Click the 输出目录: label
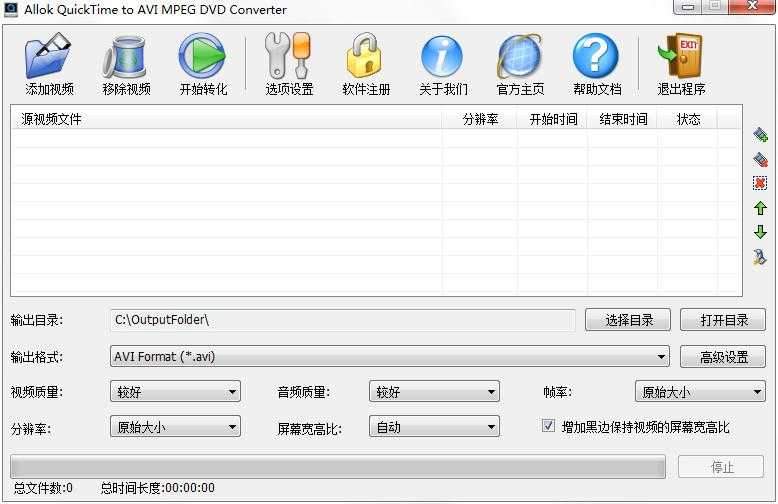This screenshot has width=778, height=504. click(37, 320)
